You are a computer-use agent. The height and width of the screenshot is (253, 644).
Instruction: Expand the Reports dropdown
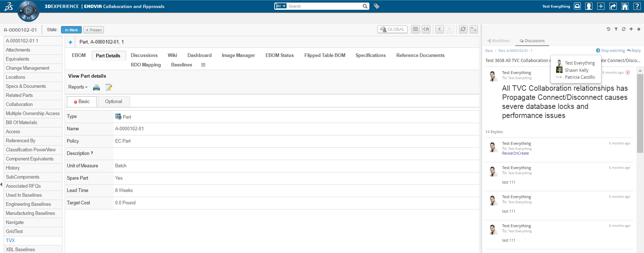coord(78,87)
